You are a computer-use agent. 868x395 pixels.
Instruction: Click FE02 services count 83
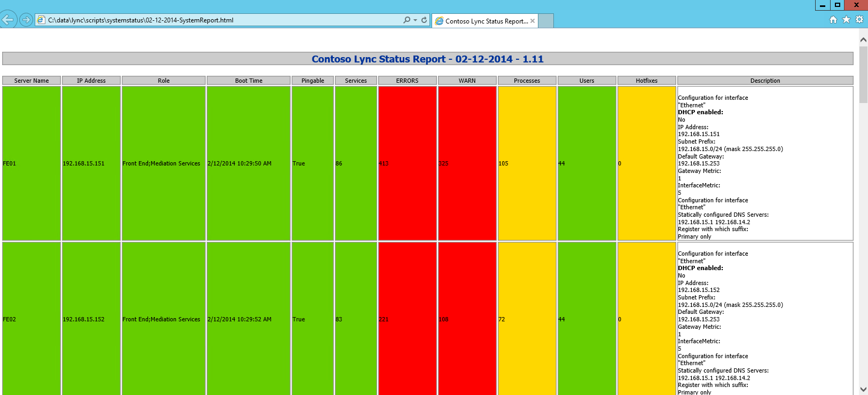(x=339, y=319)
